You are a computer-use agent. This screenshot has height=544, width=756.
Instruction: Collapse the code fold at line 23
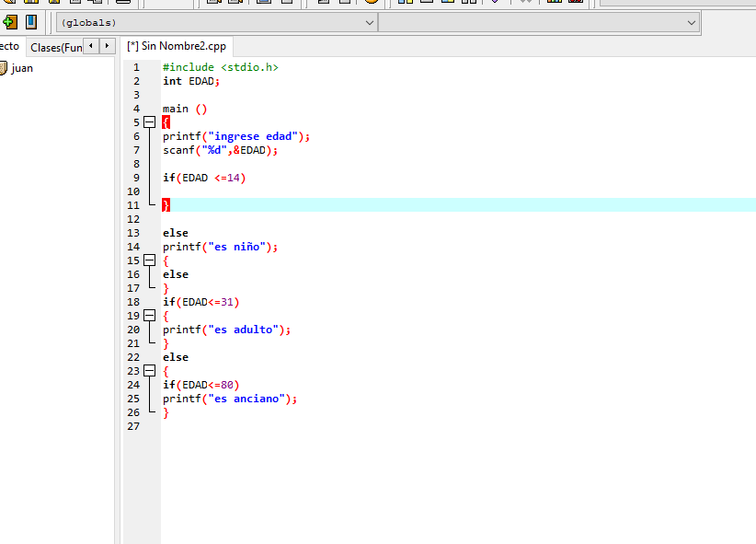click(150, 371)
